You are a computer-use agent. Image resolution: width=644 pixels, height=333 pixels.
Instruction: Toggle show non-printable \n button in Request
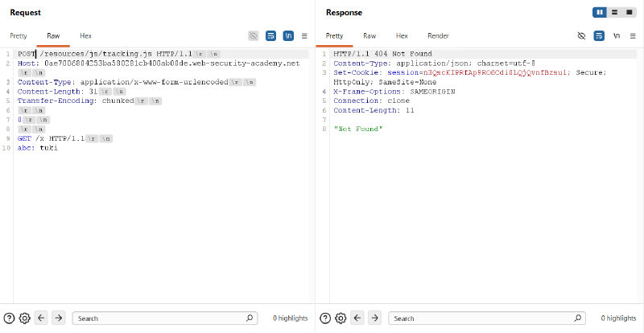pos(288,36)
